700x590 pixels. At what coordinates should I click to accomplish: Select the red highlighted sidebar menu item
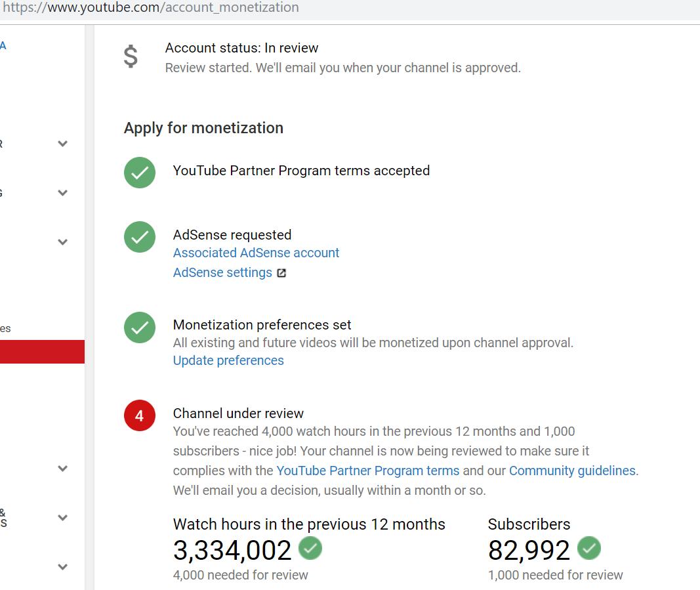pos(43,352)
